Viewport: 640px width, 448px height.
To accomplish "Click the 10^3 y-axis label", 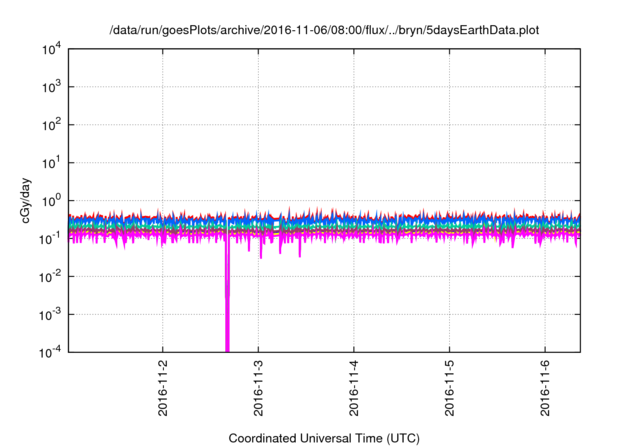I will [51, 87].
